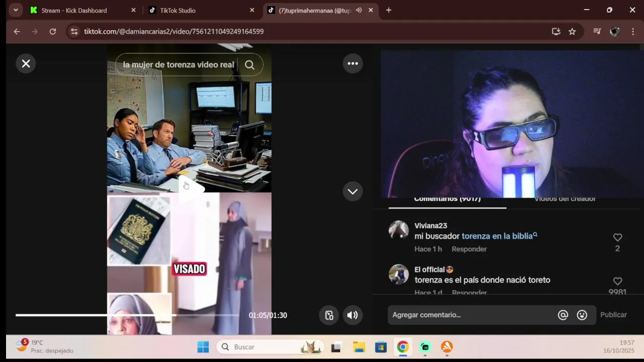Viewport: 644px width, 362px height.
Task: Bookmark this page with the star
Action: pos(572,31)
